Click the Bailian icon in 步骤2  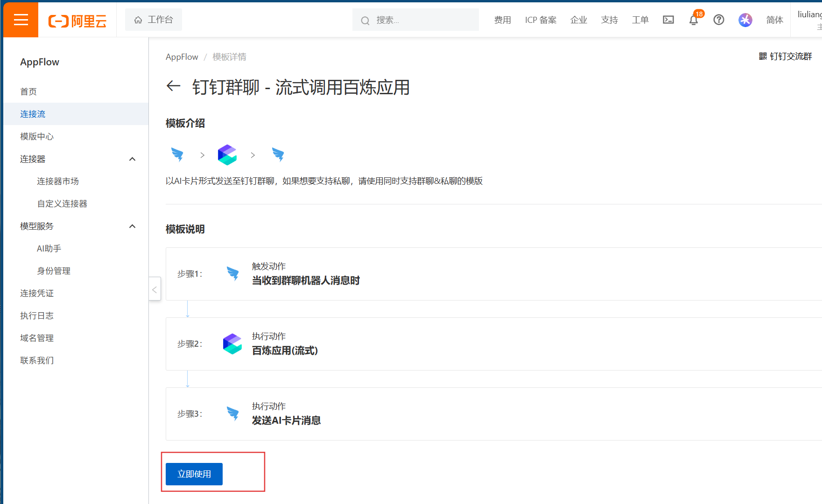232,344
